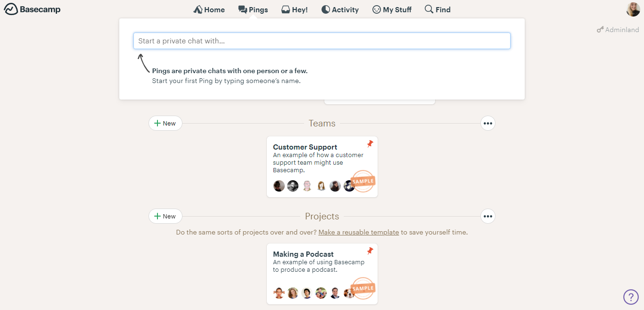The height and width of the screenshot is (310, 644).
Task: Click first avatar on Making a Podcast card
Action: 279,293
